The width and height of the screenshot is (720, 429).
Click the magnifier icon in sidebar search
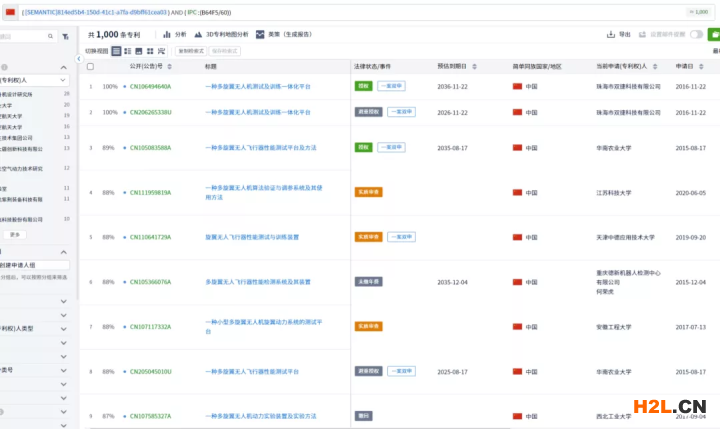[x=51, y=36]
